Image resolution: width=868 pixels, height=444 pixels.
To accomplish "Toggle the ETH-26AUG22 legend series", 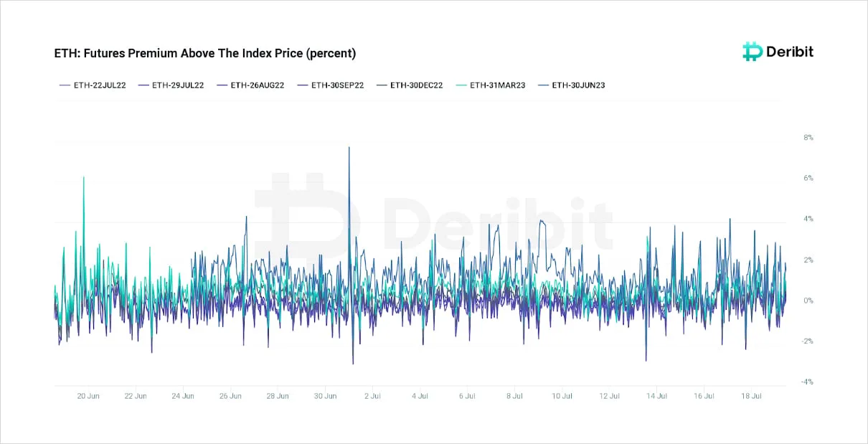I will 250,85.
